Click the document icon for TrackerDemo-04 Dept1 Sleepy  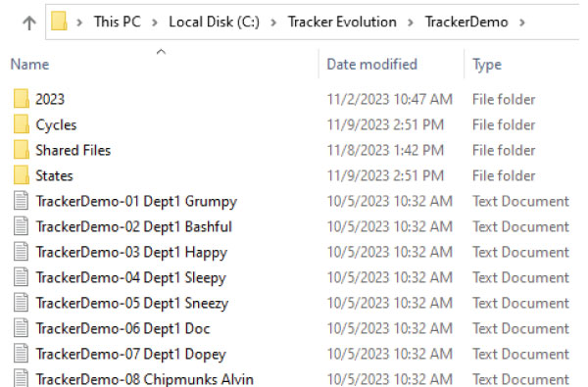(x=21, y=277)
